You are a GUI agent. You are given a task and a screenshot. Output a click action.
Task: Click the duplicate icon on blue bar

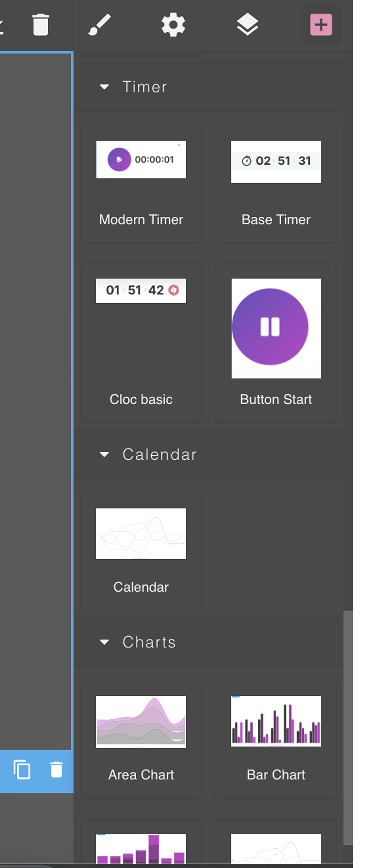(x=22, y=770)
